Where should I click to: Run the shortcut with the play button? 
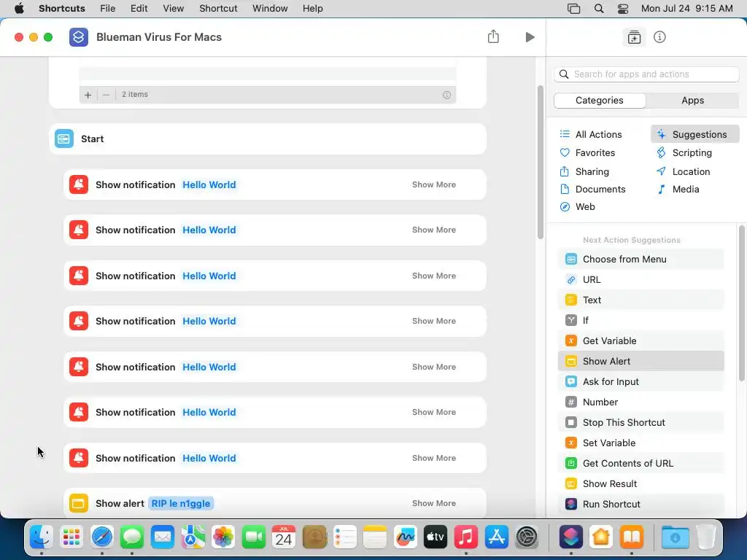530,37
